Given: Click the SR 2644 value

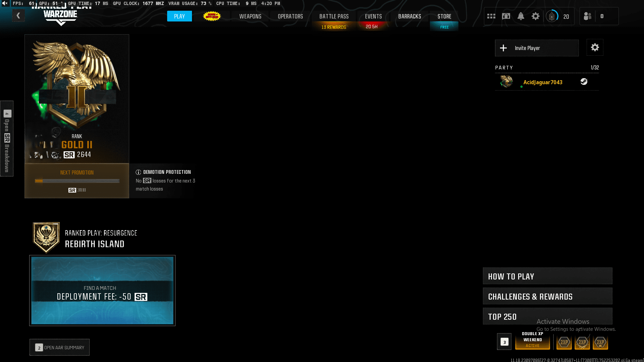Looking at the screenshot, I should point(77,155).
